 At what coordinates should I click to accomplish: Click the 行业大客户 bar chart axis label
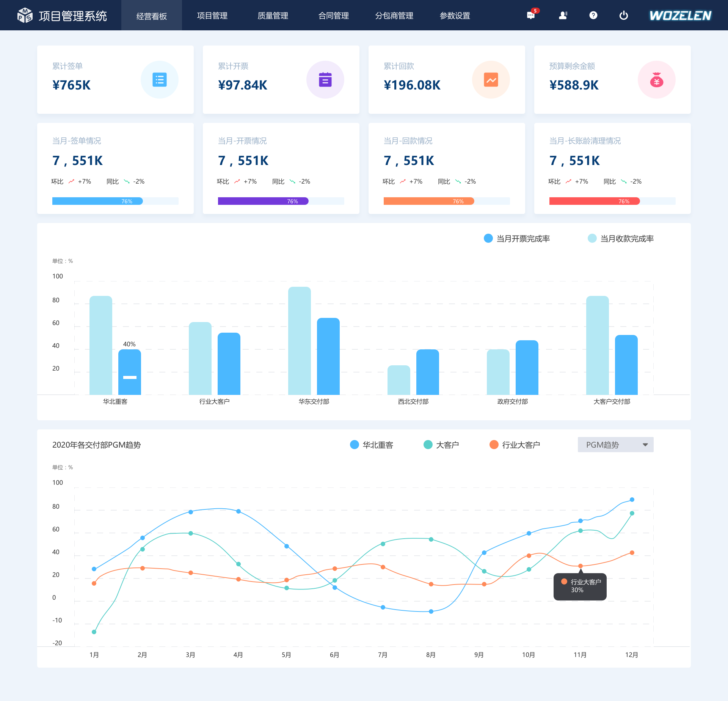point(215,401)
